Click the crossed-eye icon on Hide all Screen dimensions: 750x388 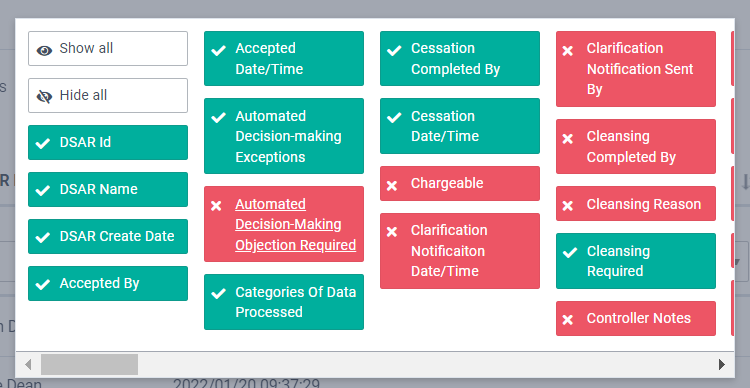pyautogui.click(x=44, y=97)
